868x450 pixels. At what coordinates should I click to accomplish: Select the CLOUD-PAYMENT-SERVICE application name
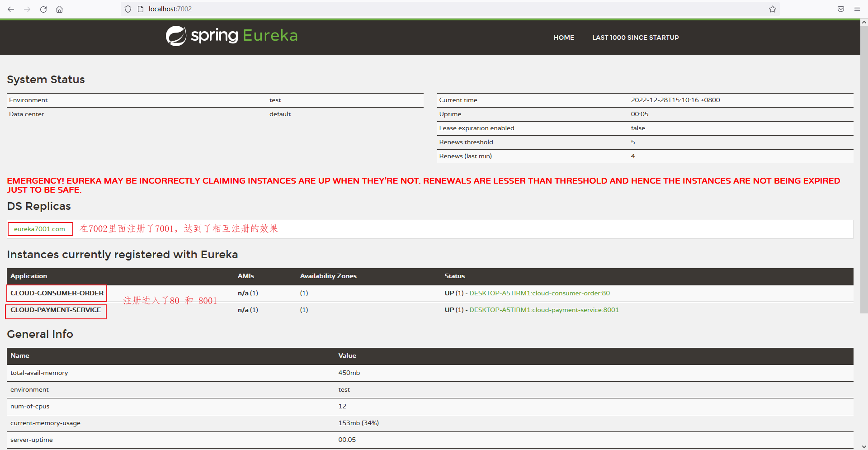pos(56,310)
